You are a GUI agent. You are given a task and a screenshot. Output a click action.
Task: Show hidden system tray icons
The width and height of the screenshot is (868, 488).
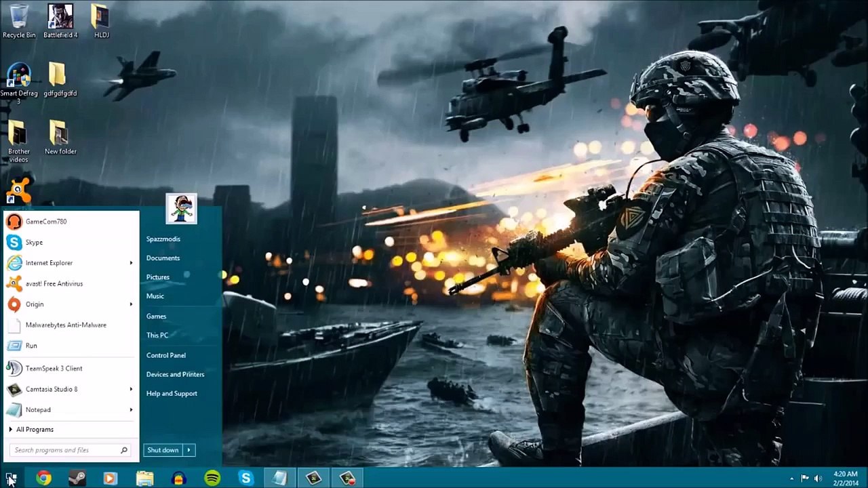coord(791,479)
